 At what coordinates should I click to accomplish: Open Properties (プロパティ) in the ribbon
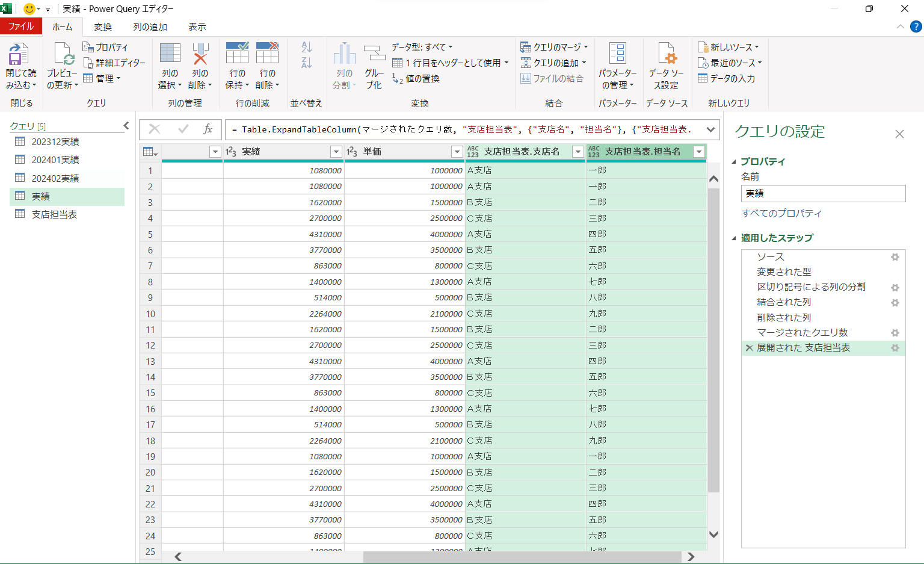105,47
